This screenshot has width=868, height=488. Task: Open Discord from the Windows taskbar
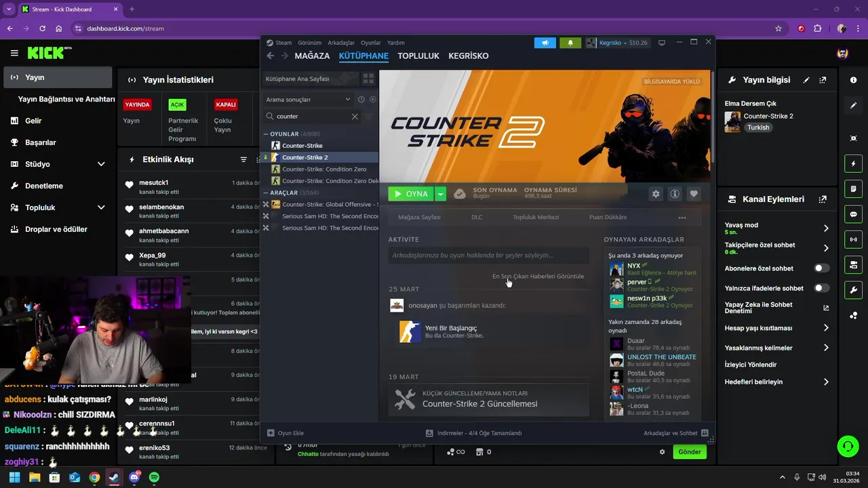(x=134, y=477)
